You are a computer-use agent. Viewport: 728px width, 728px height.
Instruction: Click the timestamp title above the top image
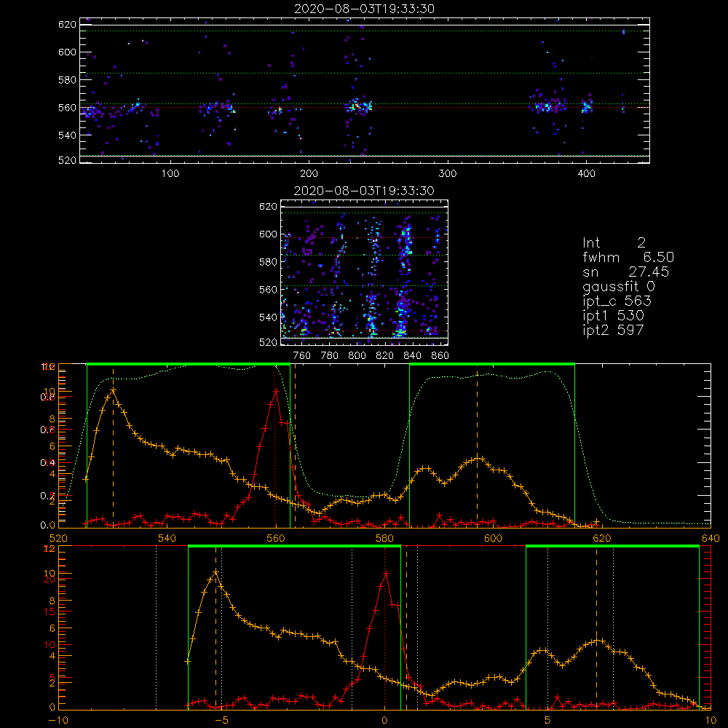[365, 9]
